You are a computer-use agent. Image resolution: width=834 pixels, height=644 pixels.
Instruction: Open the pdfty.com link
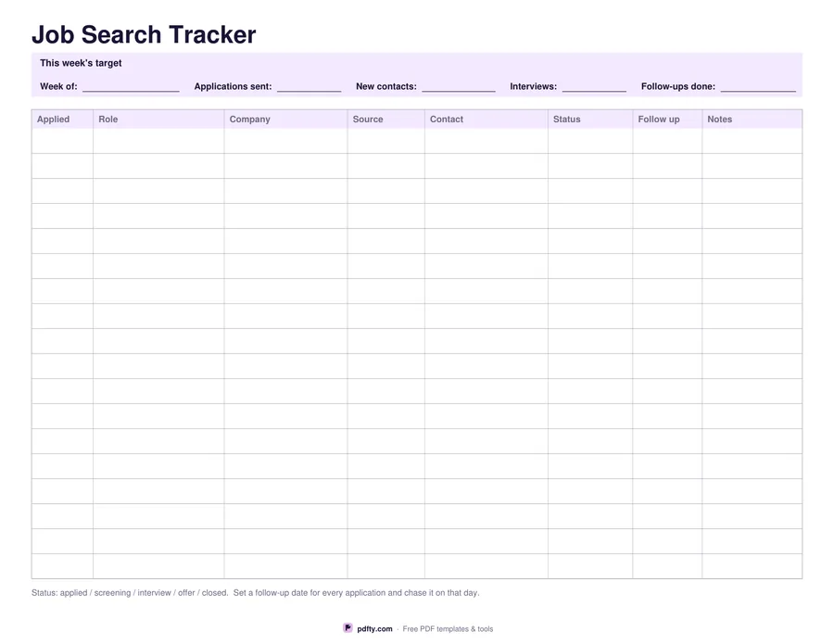pyautogui.click(x=374, y=628)
